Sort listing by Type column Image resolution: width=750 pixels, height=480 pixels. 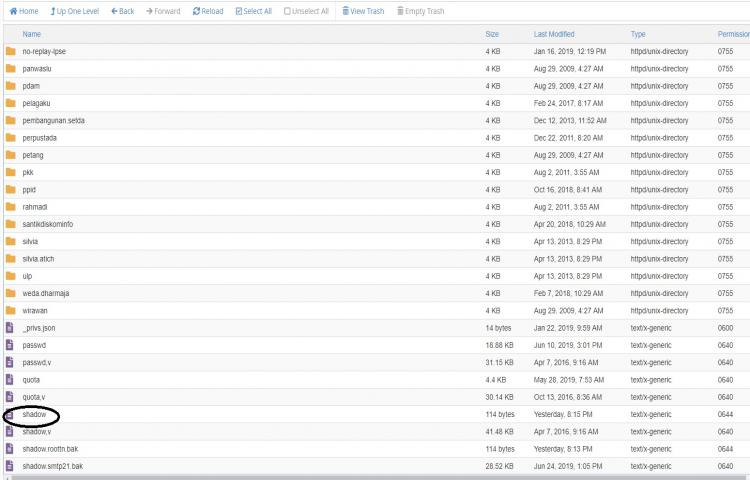(639, 34)
